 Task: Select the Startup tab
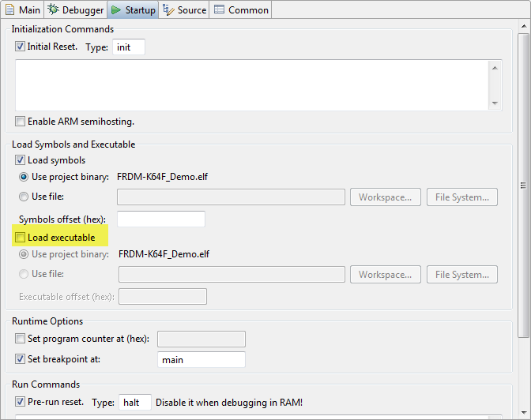pos(133,9)
